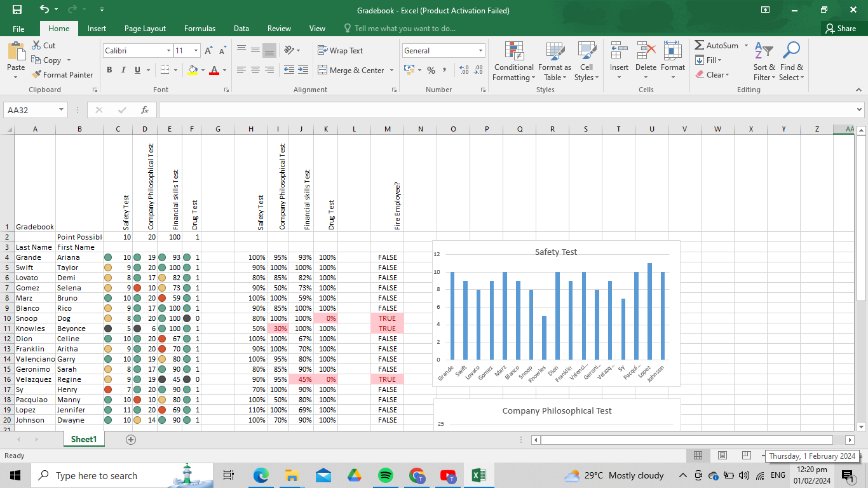This screenshot has height=488, width=868.
Task: Open Find & Select options
Action: pyautogui.click(x=792, y=62)
